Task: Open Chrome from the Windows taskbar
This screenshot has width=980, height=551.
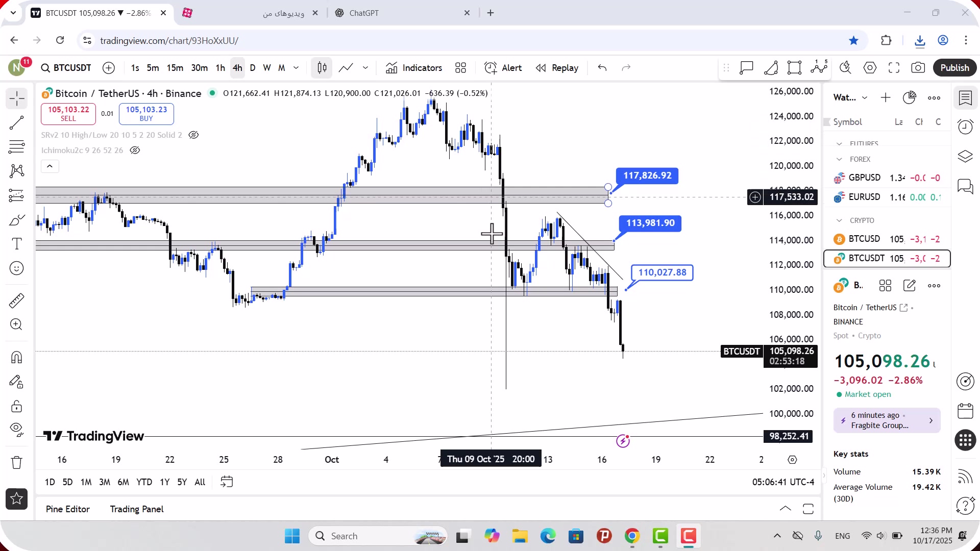Action: point(632,536)
